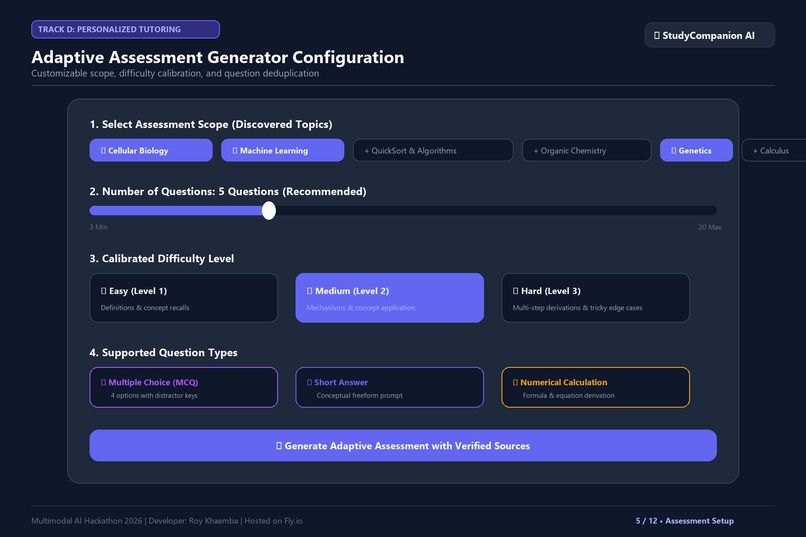Click the Supported Question Types heading
Image resolution: width=806 pixels, height=537 pixels.
click(163, 353)
